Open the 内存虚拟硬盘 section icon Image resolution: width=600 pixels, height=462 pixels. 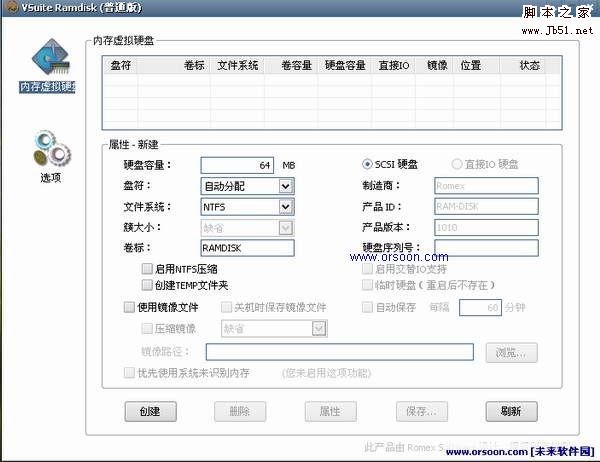pyautogui.click(x=50, y=57)
